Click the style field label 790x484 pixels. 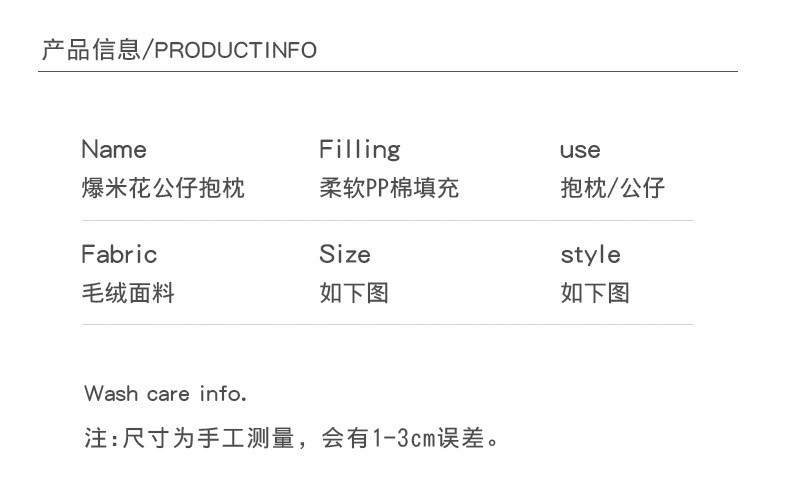(x=590, y=255)
